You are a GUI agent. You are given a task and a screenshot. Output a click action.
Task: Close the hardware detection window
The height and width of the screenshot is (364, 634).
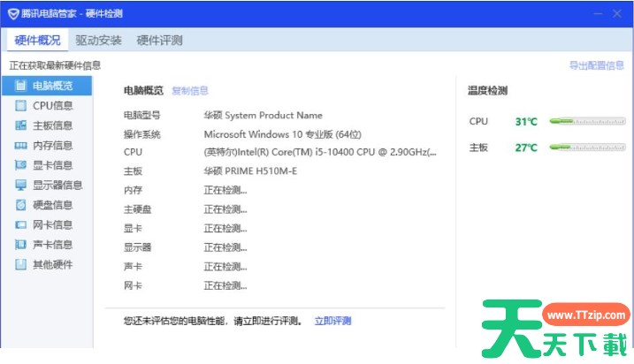pos(617,14)
